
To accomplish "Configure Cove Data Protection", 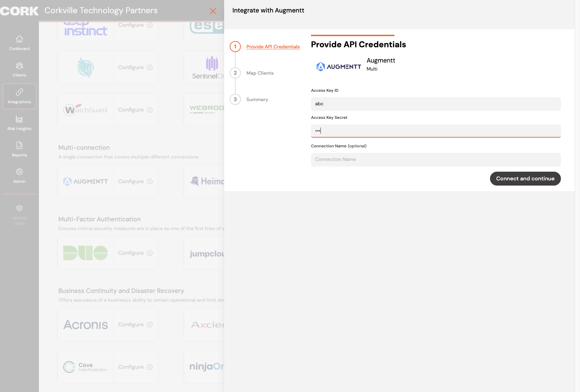I will tap(136, 367).
